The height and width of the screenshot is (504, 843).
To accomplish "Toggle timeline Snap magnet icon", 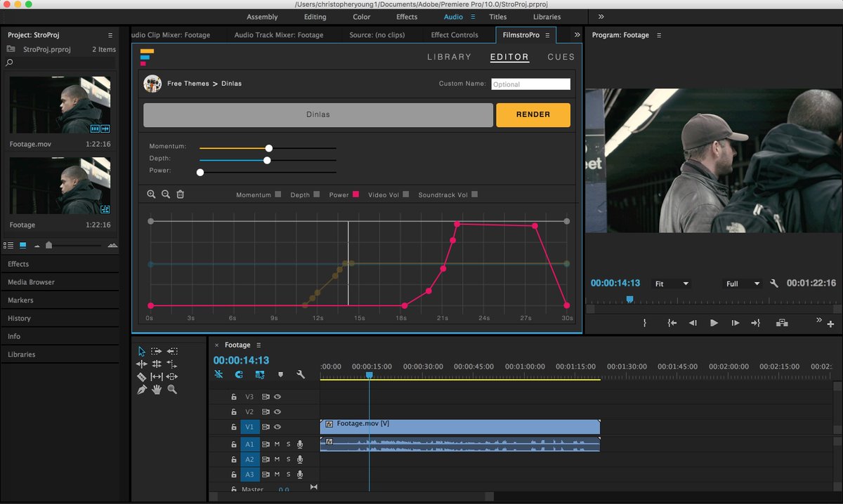I will pyautogui.click(x=239, y=375).
